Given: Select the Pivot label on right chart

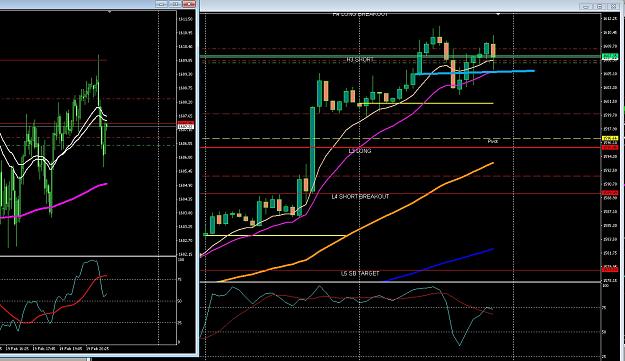Looking at the screenshot, I should [x=493, y=141].
